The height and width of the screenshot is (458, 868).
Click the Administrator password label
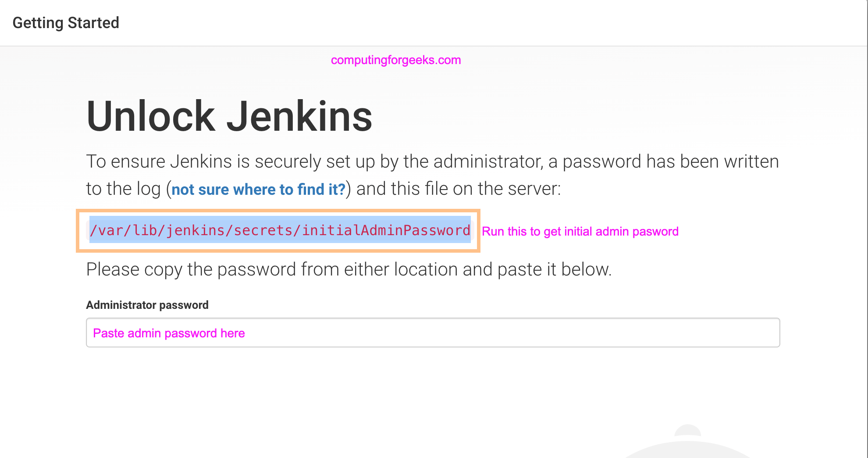click(147, 304)
